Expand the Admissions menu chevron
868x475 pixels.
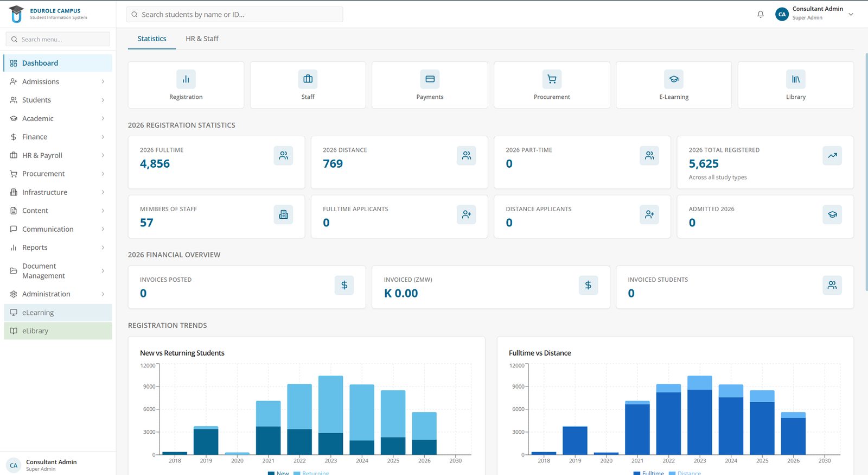[x=103, y=82]
